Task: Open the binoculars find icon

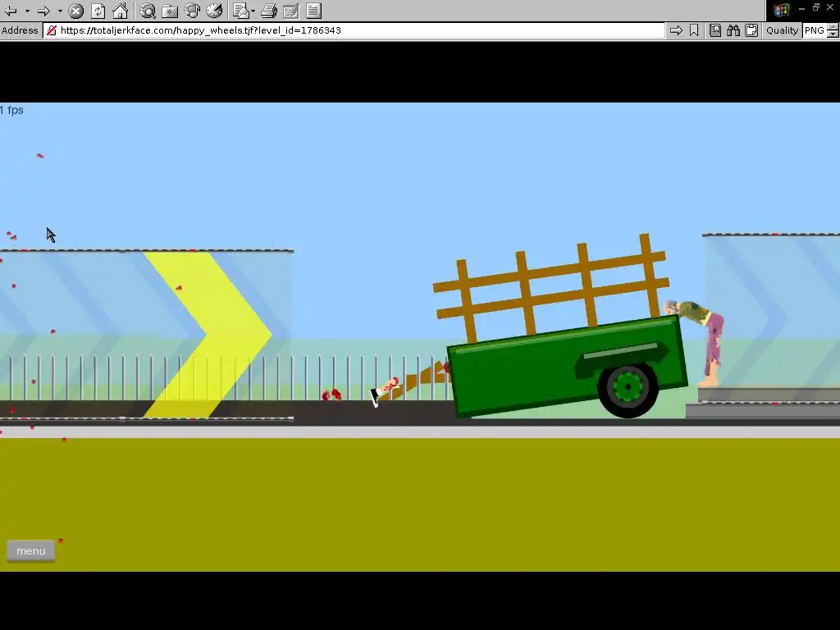Action: (733, 30)
